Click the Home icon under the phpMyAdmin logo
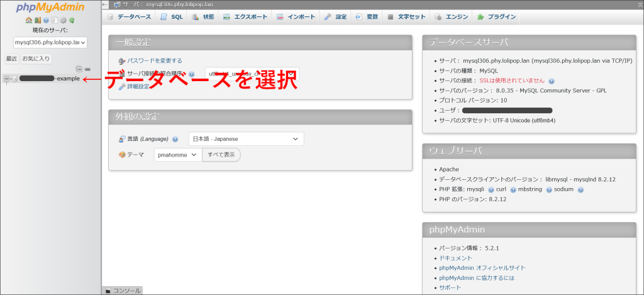644x295 pixels. [28, 20]
